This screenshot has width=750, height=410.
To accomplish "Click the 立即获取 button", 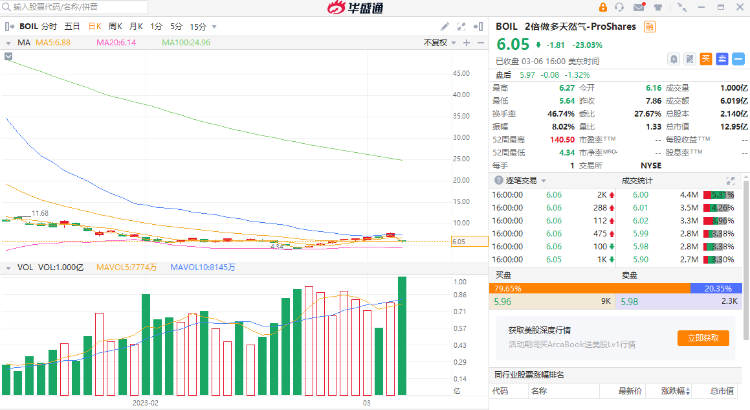I will (703, 338).
